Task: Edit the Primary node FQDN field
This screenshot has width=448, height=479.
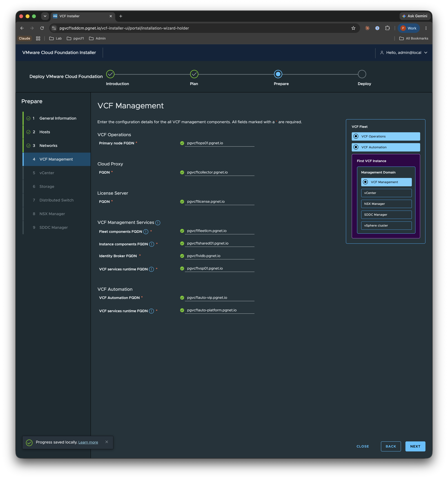Action: [219, 143]
